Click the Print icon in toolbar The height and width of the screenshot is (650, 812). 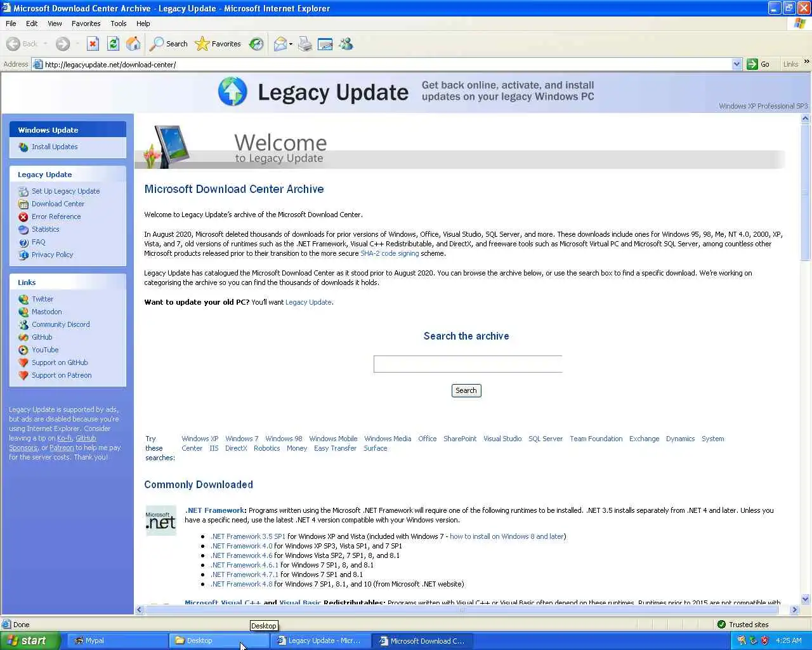(305, 44)
